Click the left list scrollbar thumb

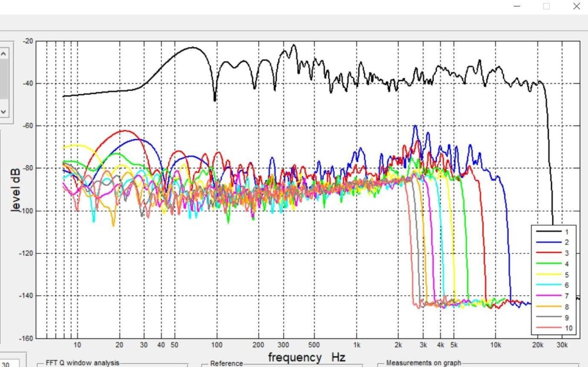(3, 79)
